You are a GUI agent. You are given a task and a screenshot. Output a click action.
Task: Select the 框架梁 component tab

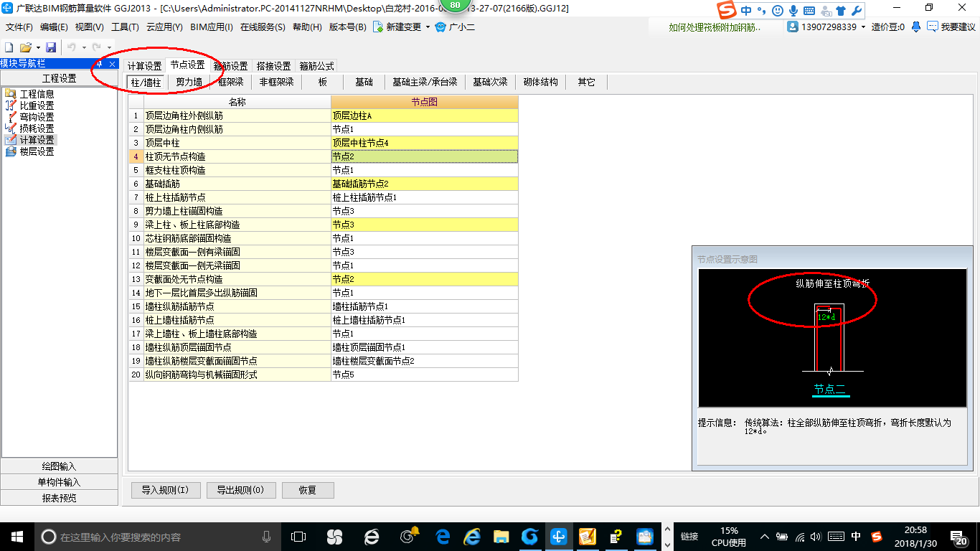point(231,82)
